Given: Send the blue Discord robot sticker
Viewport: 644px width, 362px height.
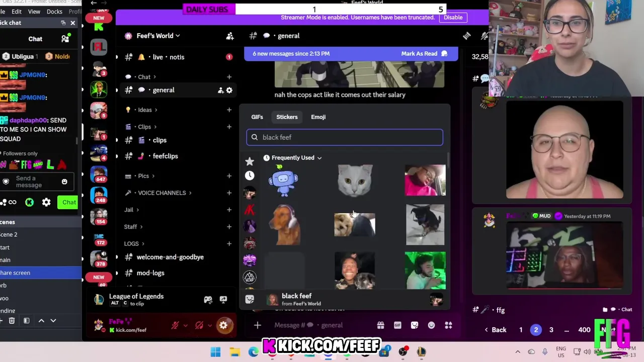Looking at the screenshot, I should (x=284, y=180).
